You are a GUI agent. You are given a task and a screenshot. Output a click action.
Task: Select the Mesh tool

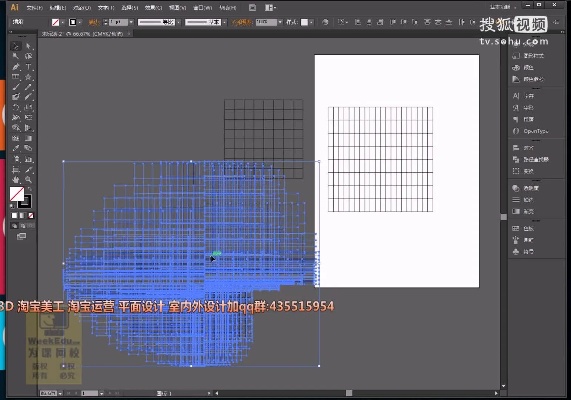coord(16,138)
